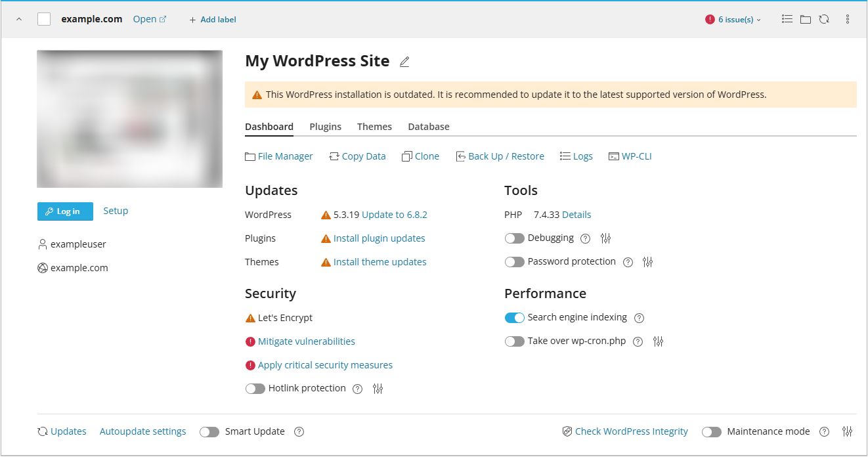
Task: Open the folder icon in header
Action: tap(806, 19)
